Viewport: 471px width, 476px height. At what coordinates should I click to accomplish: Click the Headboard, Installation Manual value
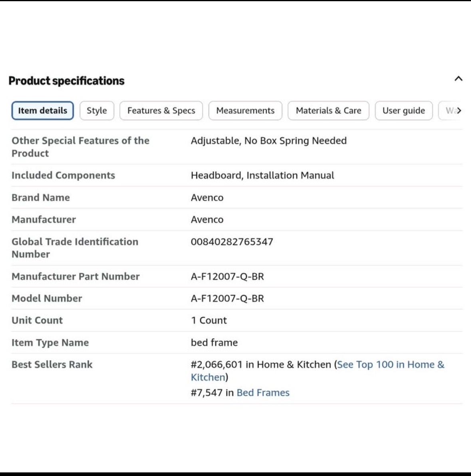[262, 175]
